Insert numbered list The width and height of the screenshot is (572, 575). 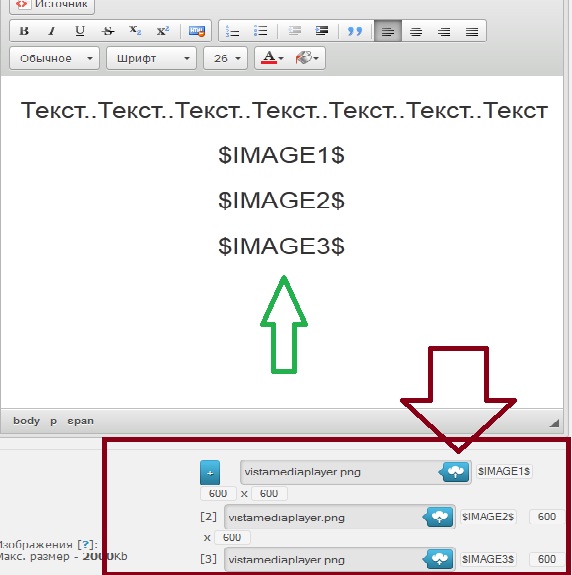click(232, 31)
